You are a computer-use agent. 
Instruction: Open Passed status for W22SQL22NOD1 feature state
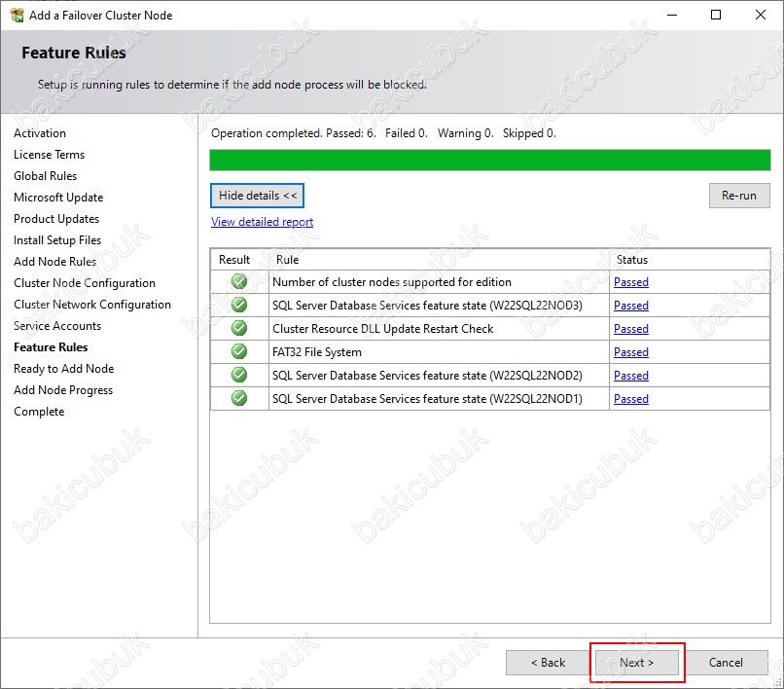point(631,399)
